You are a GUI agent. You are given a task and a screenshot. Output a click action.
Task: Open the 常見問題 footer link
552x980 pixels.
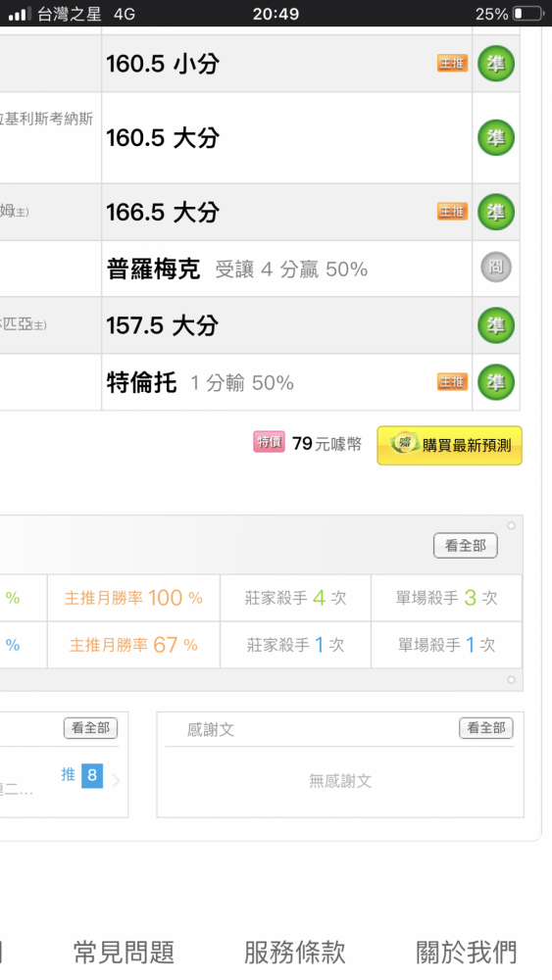[x=124, y=954]
